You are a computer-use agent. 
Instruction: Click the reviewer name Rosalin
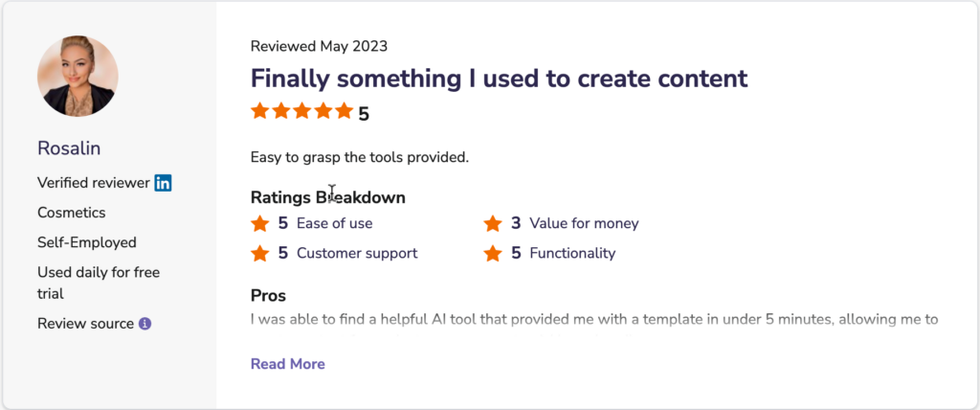coord(69,148)
